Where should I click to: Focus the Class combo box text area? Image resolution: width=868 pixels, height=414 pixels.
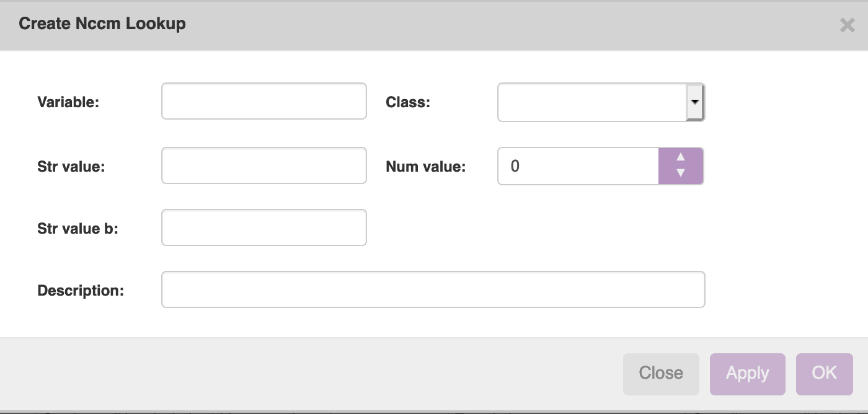[591, 102]
